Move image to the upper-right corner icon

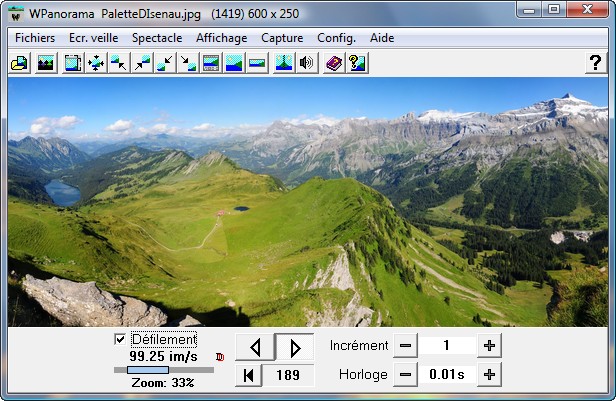tap(142, 63)
